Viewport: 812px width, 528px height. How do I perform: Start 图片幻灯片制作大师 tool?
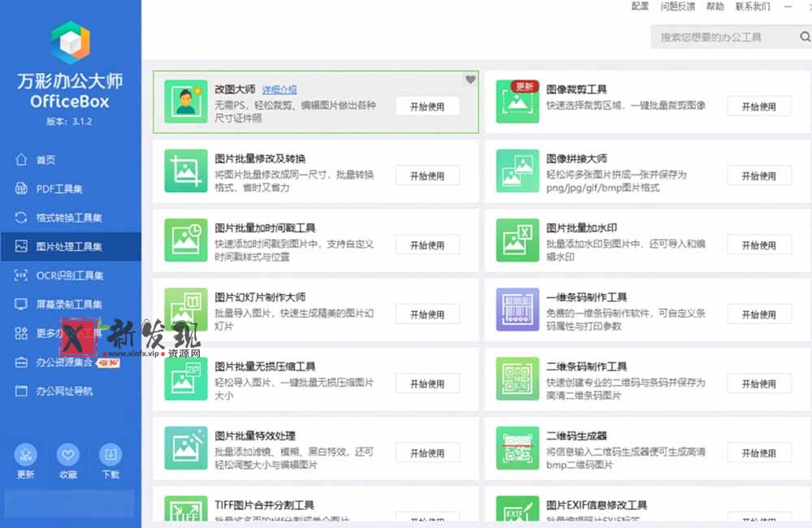coord(427,314)
